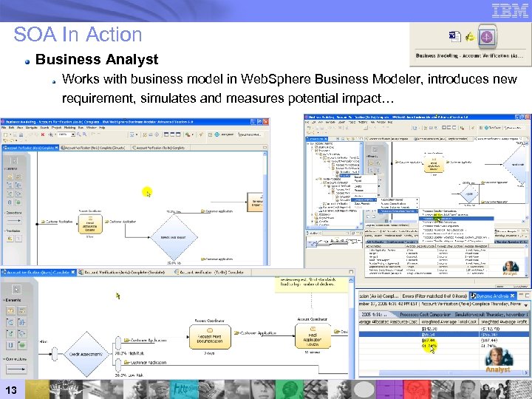Click Weighted Average Profit column header
The image size is (532, 399).
coord(504,321)
